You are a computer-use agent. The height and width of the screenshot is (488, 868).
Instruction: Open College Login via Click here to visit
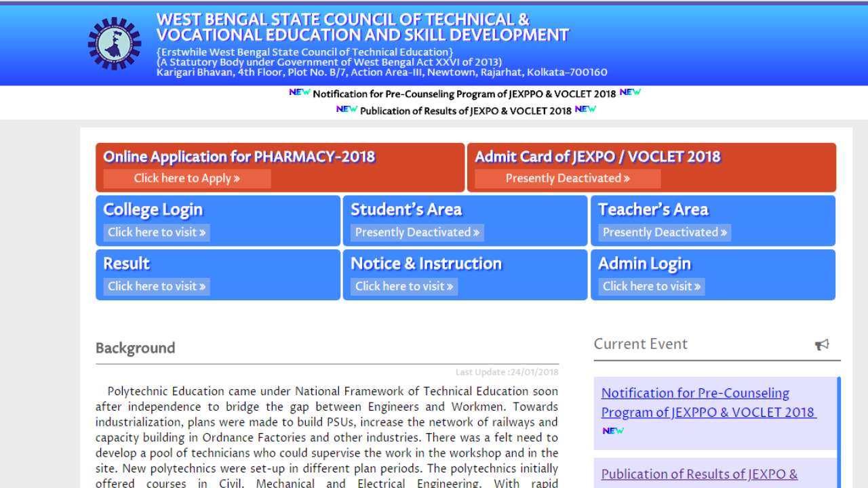[x=155, y=232]
